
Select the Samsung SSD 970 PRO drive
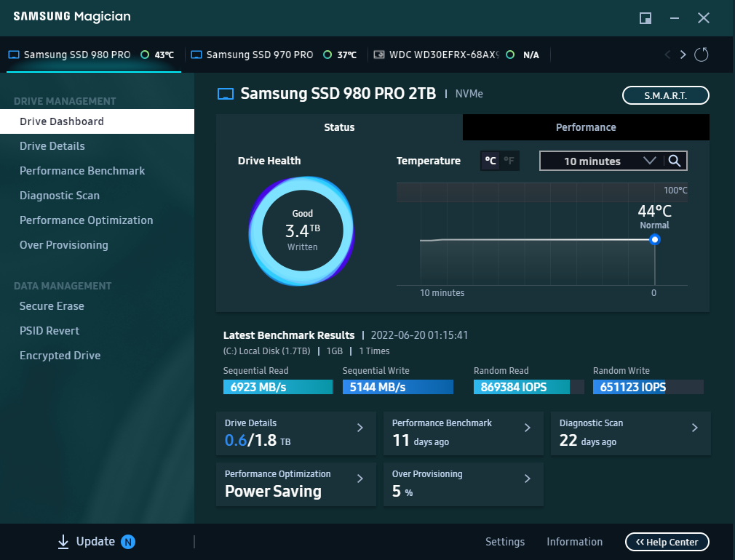coord(259,55)
